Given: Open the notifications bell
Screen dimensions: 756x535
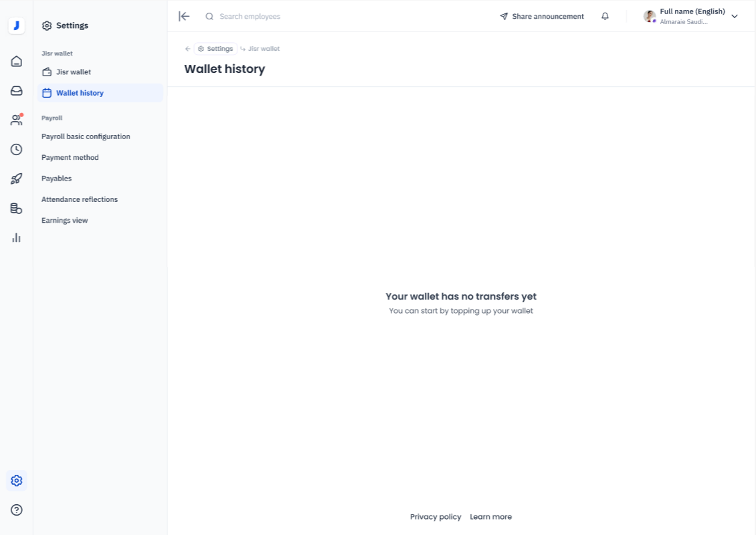Looking at the screenshot, I should click(x=605, y=16).
